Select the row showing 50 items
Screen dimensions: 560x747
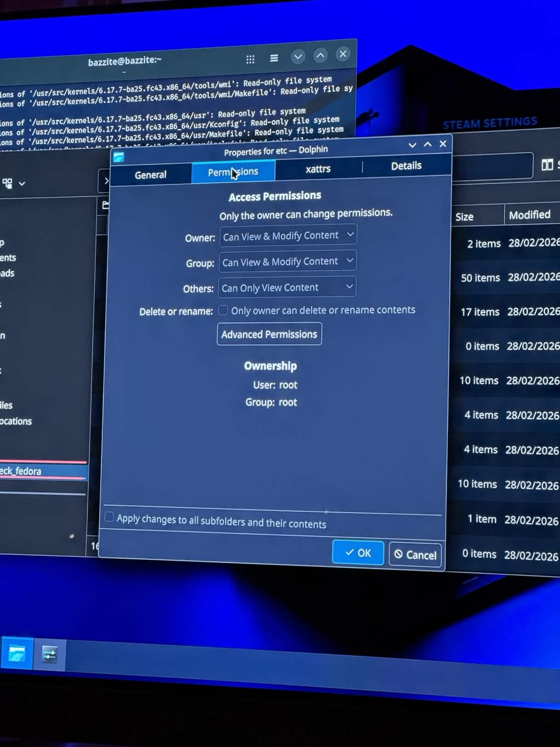[x=506, y=277]
